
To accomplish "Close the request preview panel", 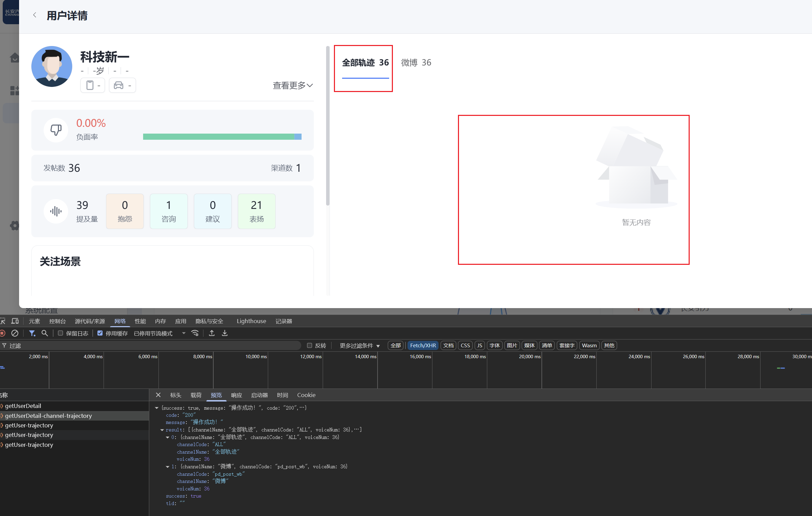I will (x=158, y=395).
